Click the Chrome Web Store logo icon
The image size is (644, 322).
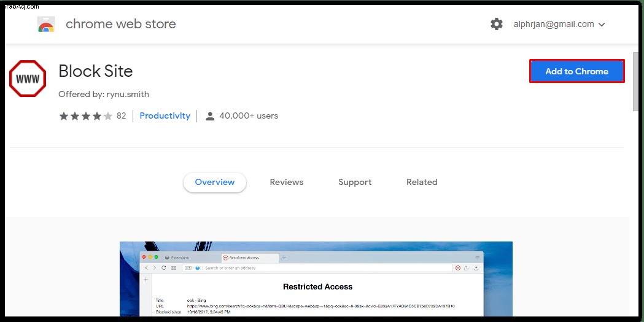click(x=46, y=24)
